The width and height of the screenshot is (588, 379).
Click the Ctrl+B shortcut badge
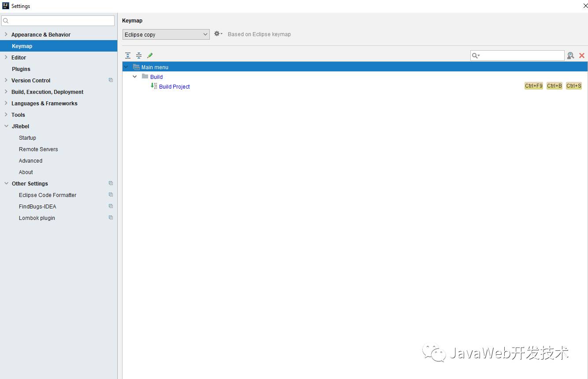click(555, 86)
